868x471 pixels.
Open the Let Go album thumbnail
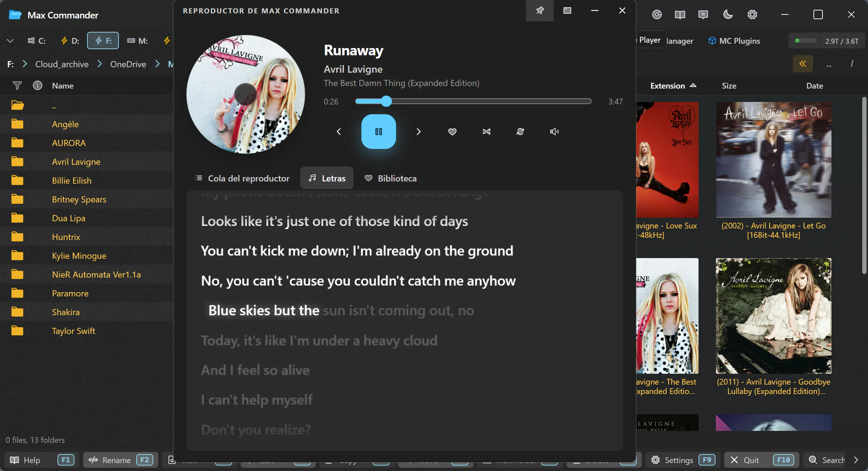[773, 160]
